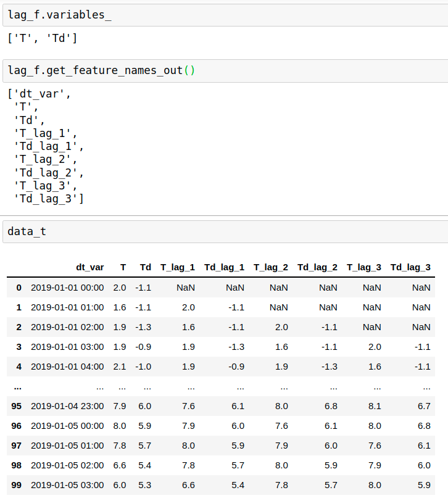Image resolution: width=448 pixels, height=498 pixels.
Task: Click the dt_var column header
Action: (x=89, y=267)
